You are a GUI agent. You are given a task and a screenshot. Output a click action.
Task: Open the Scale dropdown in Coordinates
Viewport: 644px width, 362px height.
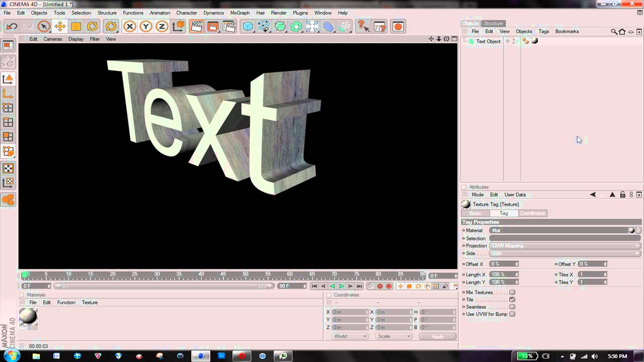pos(394,336)
